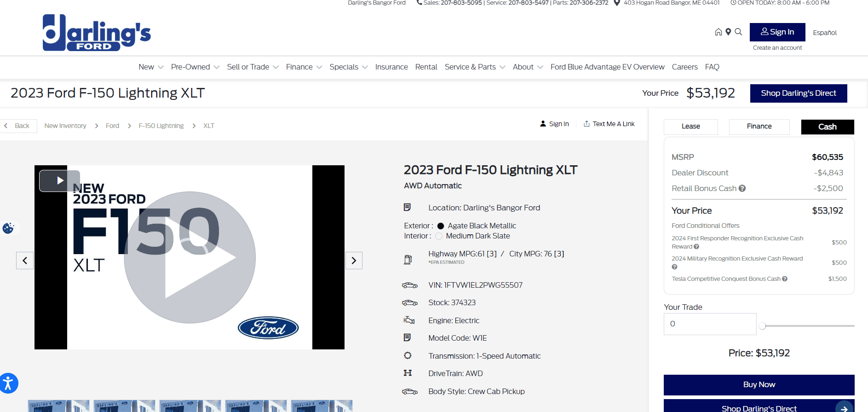Show next vehicle photo arrow

click(x=354, y=261)
